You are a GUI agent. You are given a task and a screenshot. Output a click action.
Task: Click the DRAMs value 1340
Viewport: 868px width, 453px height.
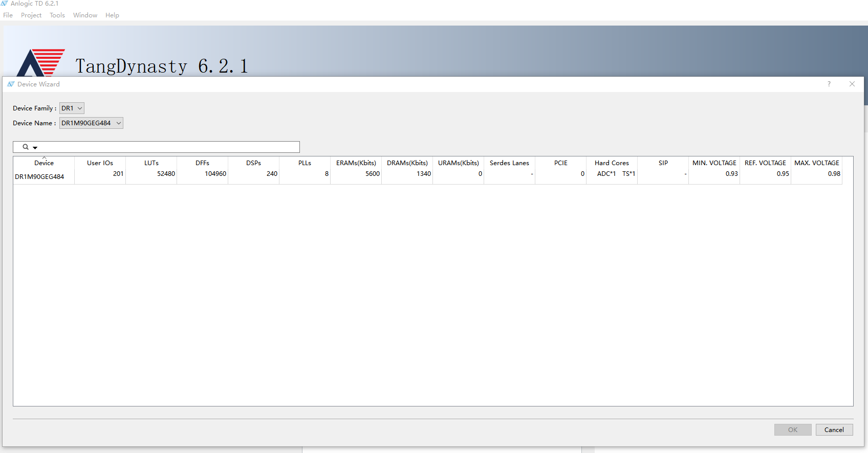424,174
